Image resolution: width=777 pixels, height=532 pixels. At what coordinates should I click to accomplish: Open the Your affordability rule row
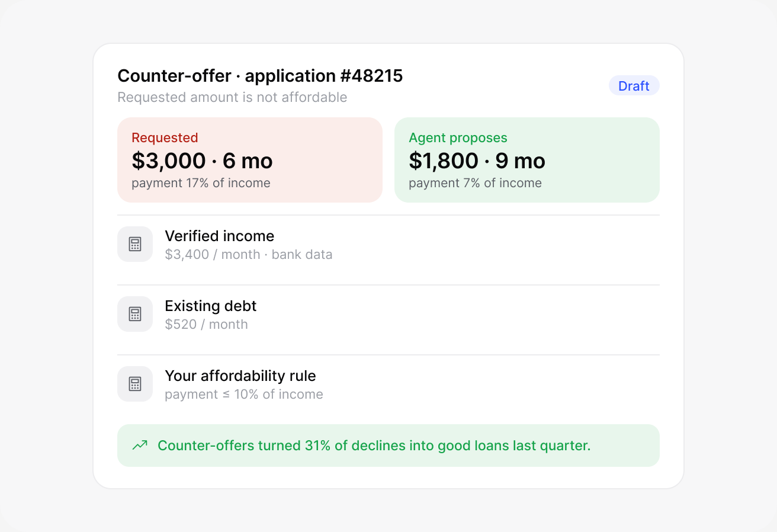pyautogui.click(x=389, y=384)
